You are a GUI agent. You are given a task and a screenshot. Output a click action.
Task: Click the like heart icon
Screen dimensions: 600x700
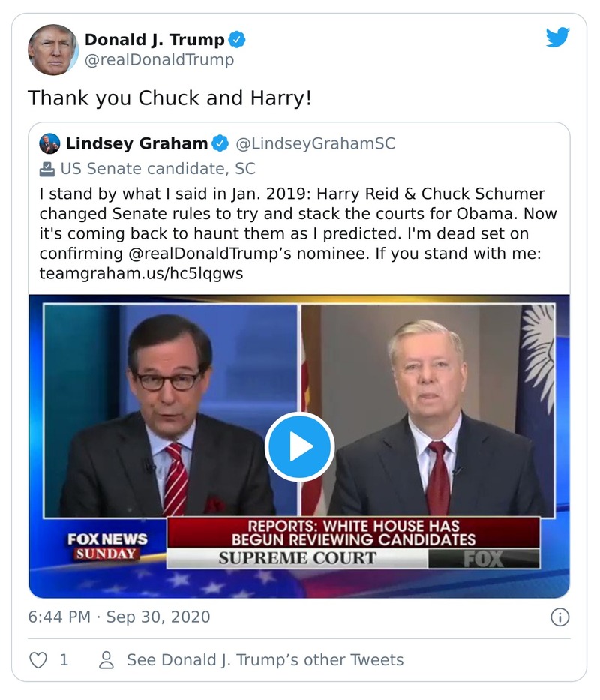(37, 659)
